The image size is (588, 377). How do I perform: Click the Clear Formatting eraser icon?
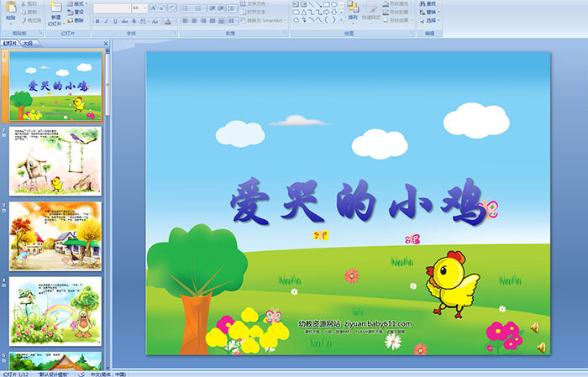(x=171, y=8)
